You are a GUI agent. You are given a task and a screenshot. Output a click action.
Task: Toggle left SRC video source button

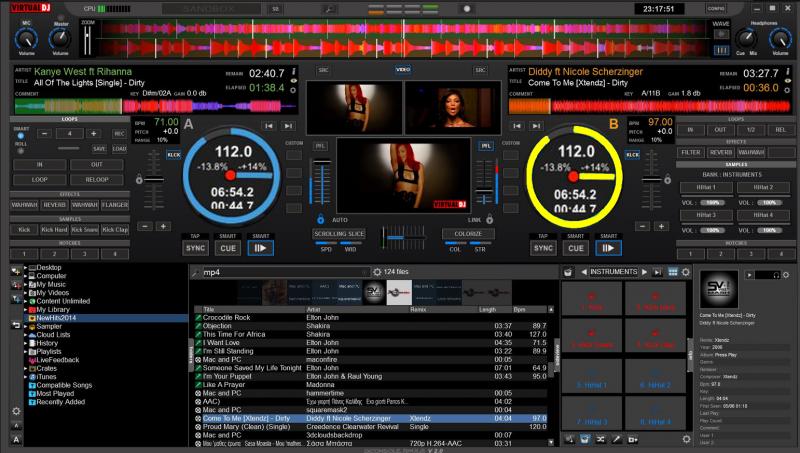coord(323,70)
